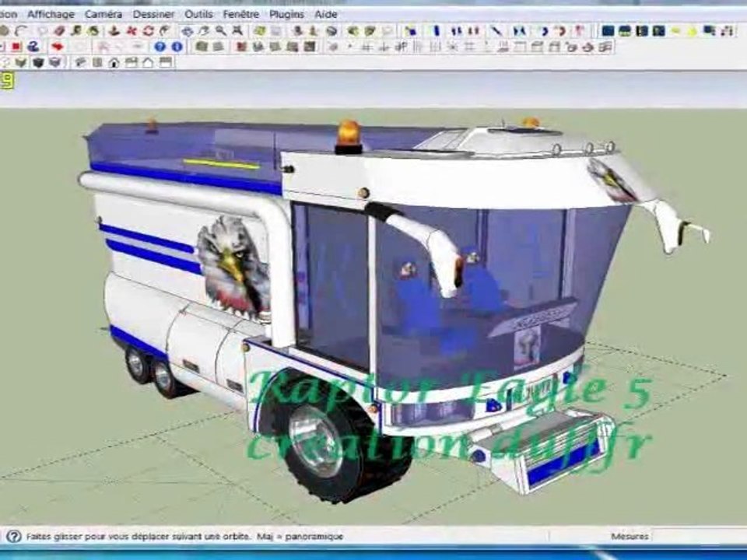Open the Aide menu
This screenshot has width=747, height=560.
coord(326,14)
